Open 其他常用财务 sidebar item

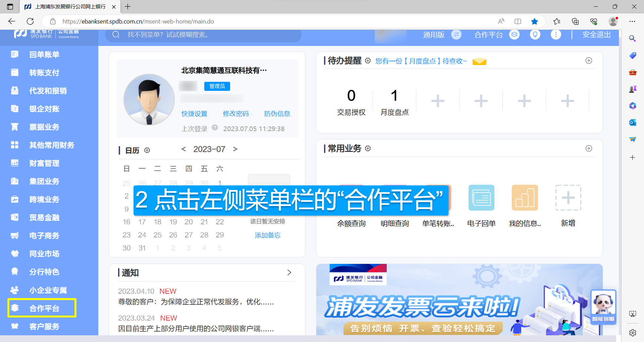(x=52, y=145)
